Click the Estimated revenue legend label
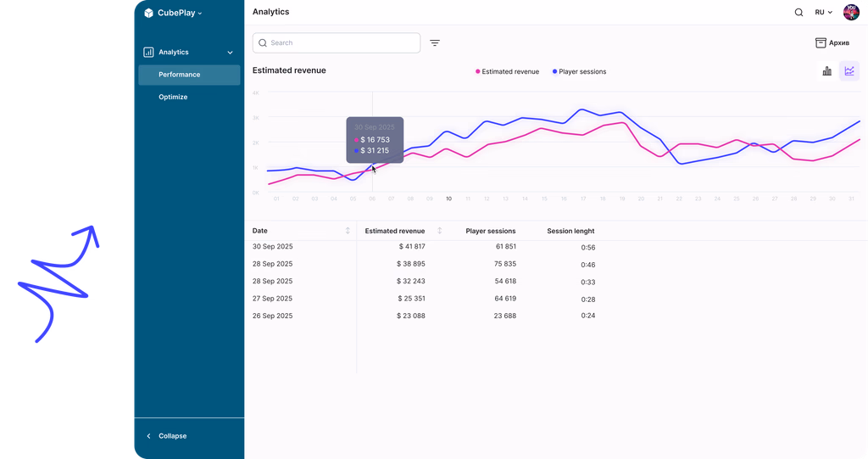Image resolution: width=868 pixels, height=459 pixels. click(x=510, y=71)
